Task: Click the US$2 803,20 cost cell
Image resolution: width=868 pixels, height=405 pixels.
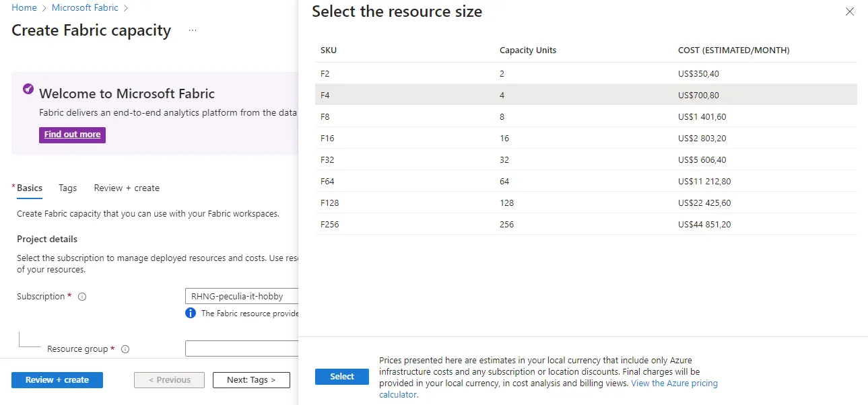Action: (x=702, y=139)
